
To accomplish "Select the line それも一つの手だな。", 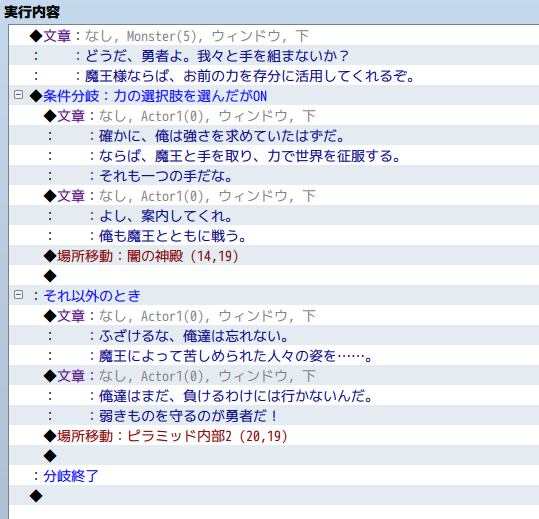I will point(274,176).
